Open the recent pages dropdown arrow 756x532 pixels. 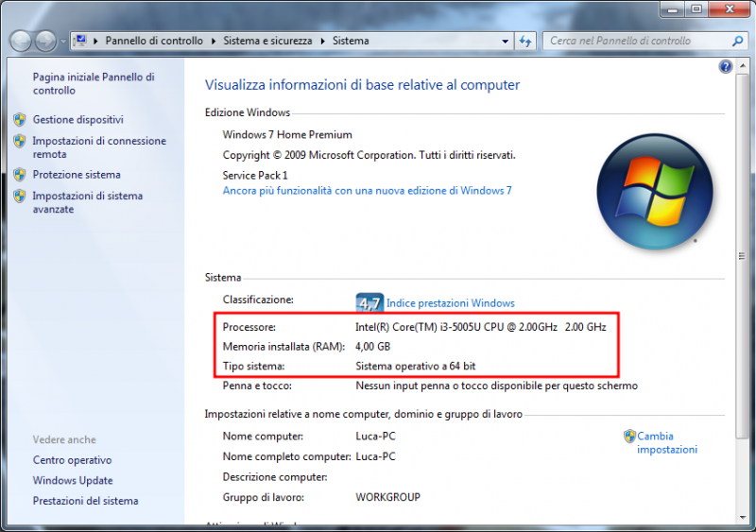[63, 42]
